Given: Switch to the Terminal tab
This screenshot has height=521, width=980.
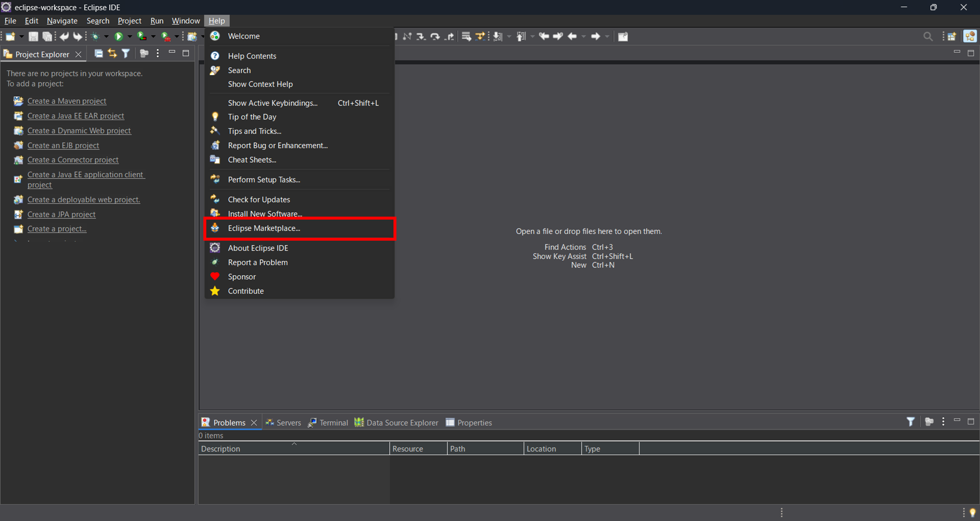Looking at the screenshot, I should click(333, 422).
